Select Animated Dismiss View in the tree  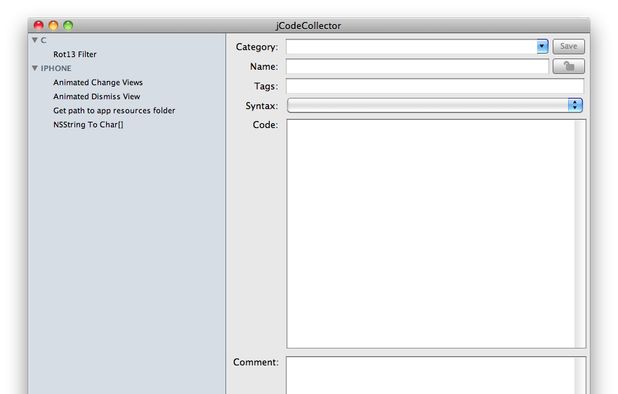(x=97, y=97)
